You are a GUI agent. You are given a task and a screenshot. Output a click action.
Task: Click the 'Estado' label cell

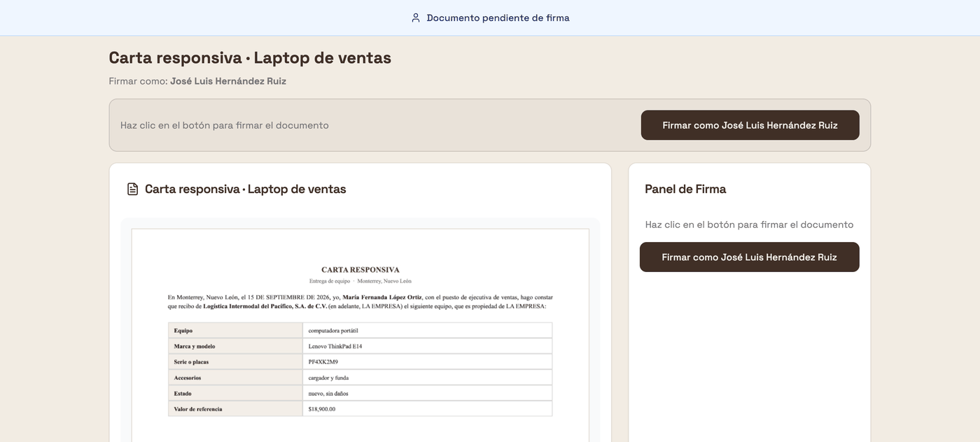point(235,393)
